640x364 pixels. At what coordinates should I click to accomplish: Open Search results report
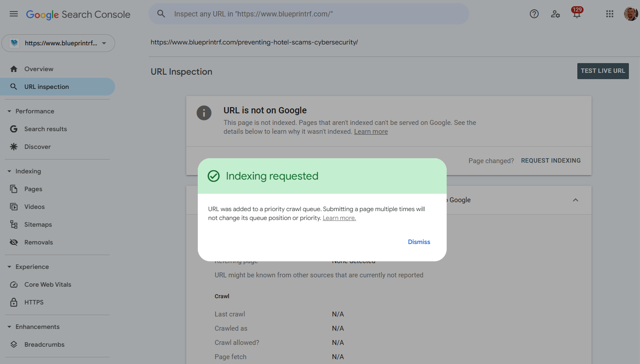coord(45,129)
